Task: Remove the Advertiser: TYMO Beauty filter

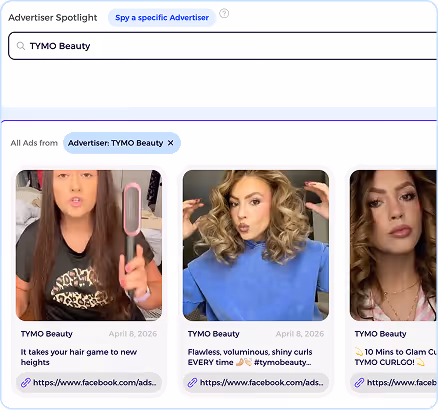Action: [x=171, y=143]
